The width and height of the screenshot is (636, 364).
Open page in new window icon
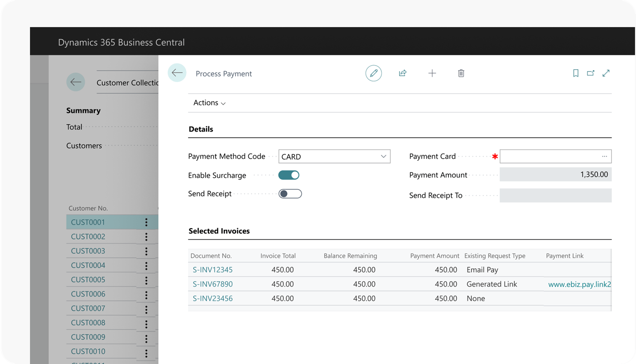(591, 73)
